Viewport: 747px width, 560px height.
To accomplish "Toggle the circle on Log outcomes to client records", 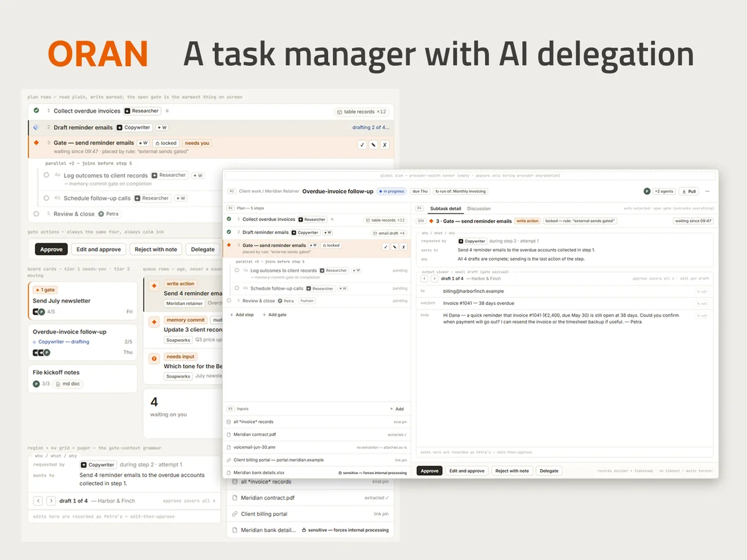I will 237,271.
